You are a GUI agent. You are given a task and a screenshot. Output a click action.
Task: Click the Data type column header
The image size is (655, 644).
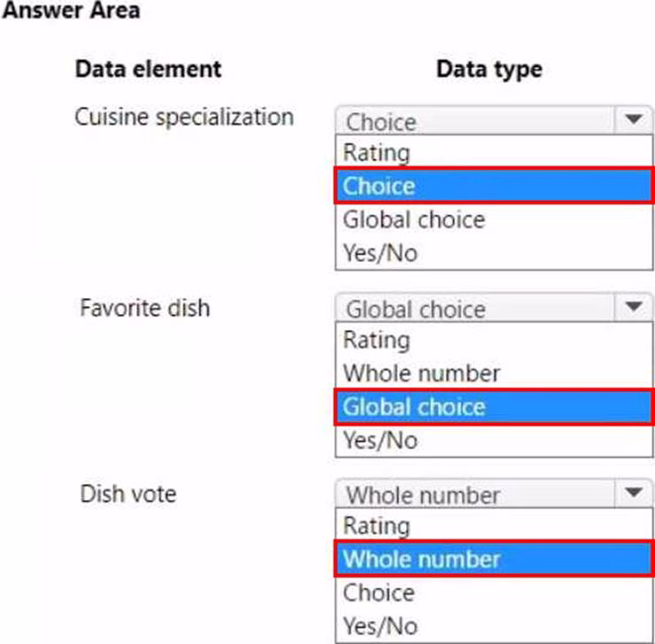489,69
